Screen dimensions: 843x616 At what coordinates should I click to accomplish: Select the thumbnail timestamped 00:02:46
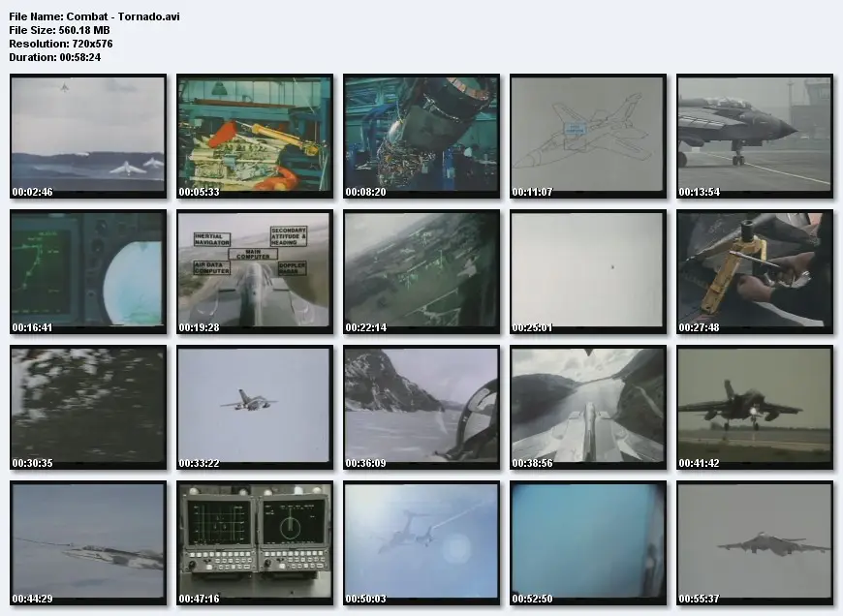point(88,136)
